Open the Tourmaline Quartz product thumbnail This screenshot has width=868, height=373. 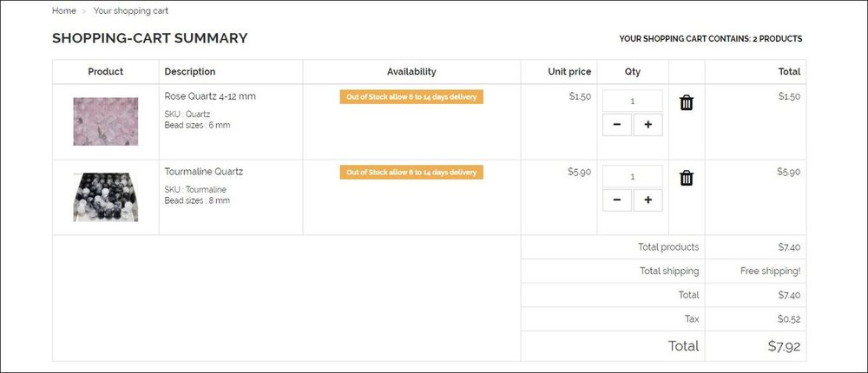(105, 197)
